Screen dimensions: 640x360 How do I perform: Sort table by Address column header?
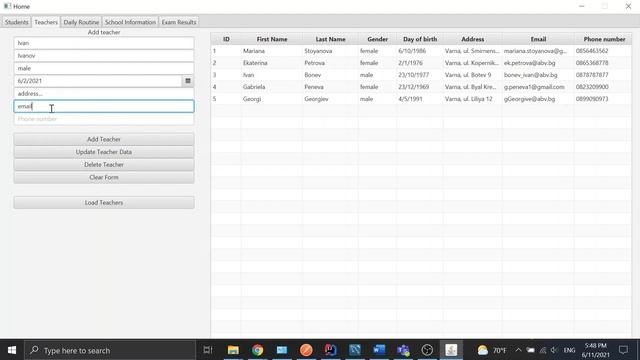tap(473, 39)
